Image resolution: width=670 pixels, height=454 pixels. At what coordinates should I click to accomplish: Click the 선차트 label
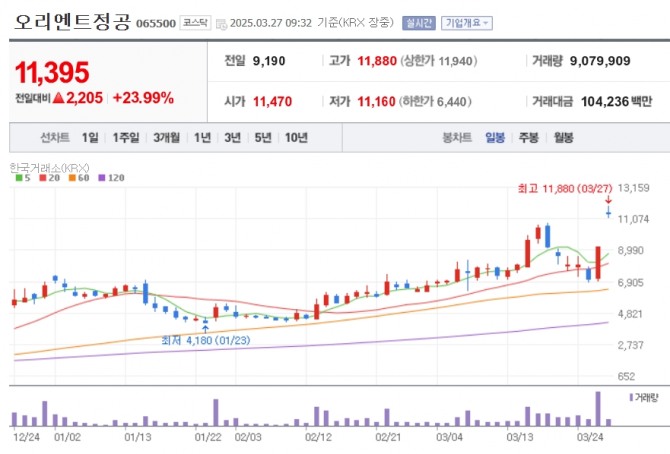(x=55, y=138)
